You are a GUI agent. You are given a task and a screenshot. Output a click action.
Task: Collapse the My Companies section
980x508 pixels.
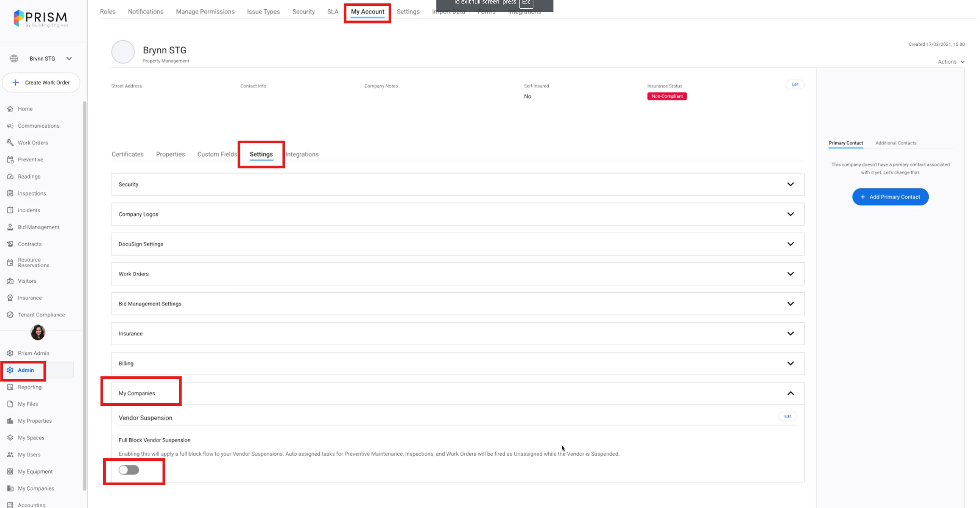pos(790,393)
